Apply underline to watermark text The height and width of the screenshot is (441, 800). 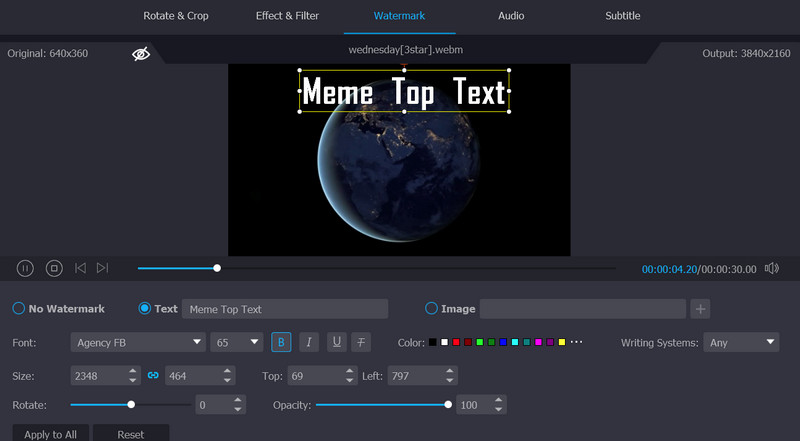point(336,342)
